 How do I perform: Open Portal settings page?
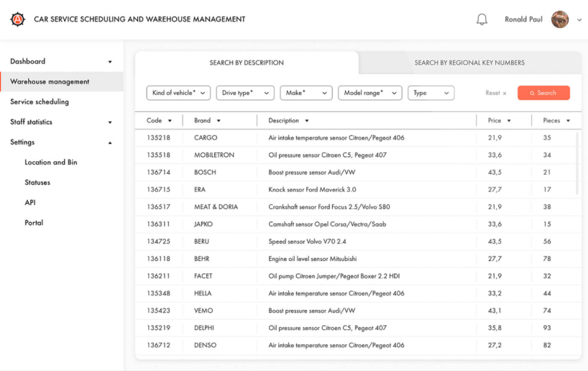tap(34, 223)
